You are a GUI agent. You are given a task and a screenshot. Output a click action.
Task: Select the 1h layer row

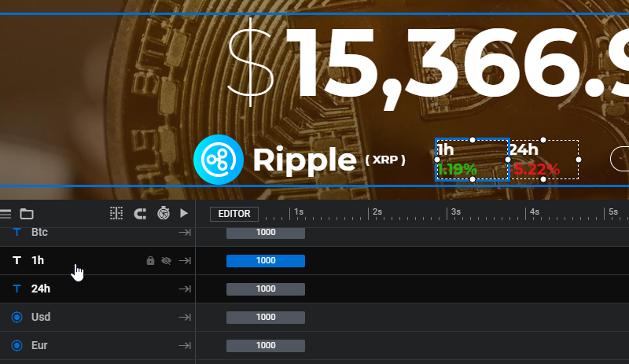click(97, 260)
